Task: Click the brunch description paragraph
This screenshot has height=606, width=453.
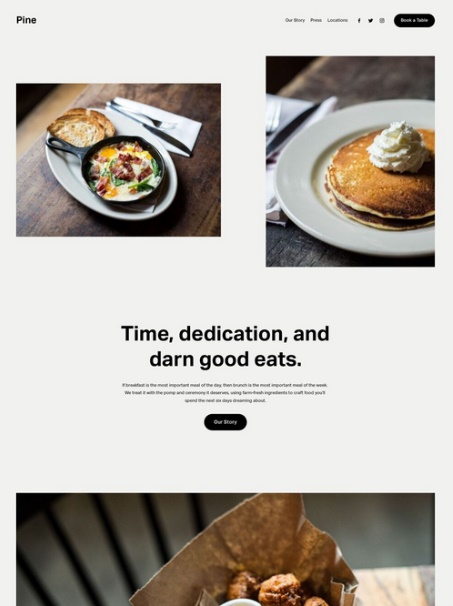Action: click(x=225, y=393)
